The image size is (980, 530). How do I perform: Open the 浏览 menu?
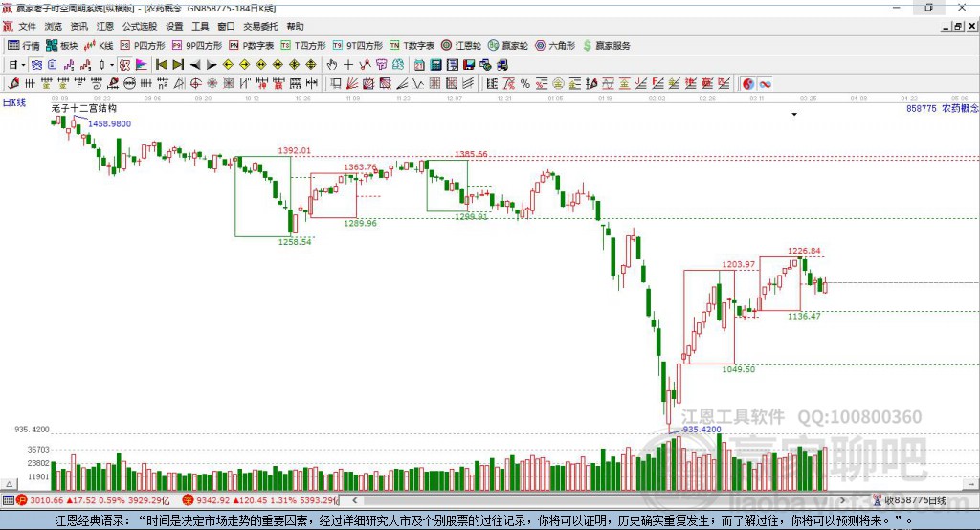[x=54, y=26]
